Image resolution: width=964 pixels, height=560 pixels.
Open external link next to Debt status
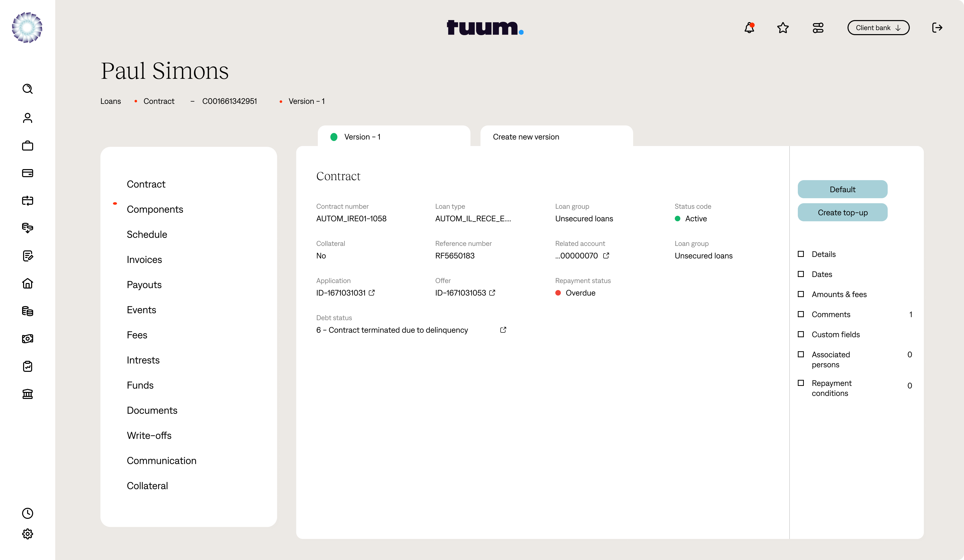503,330
